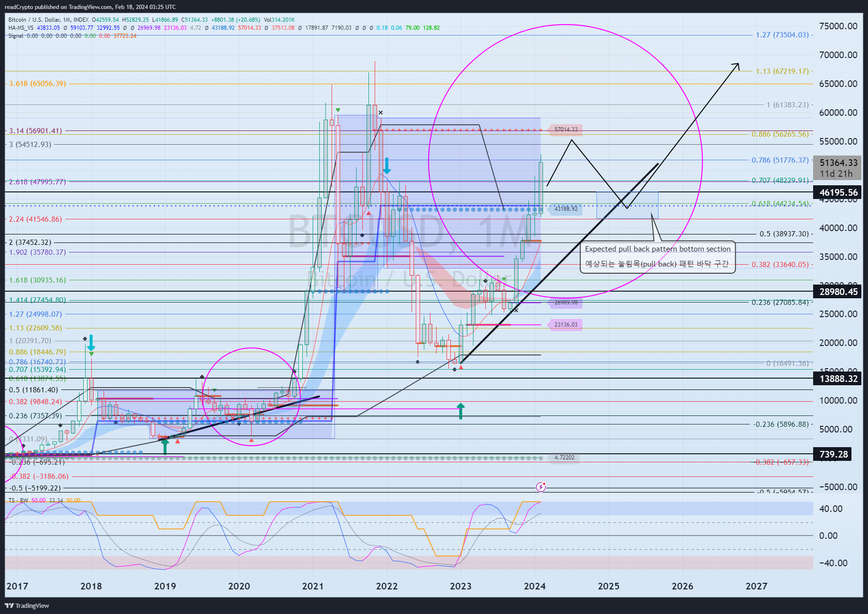The height and width of the screenshot is (614, 868).
Task: Select left Fib label 1.13 (22609.58)
Action: (35, 328)
